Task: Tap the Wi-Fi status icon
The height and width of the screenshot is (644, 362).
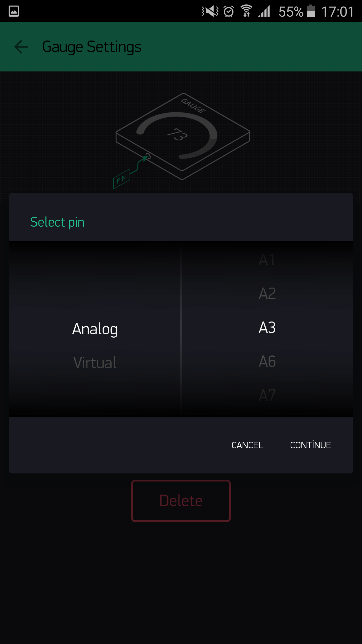Action: (x=246, y=11)
